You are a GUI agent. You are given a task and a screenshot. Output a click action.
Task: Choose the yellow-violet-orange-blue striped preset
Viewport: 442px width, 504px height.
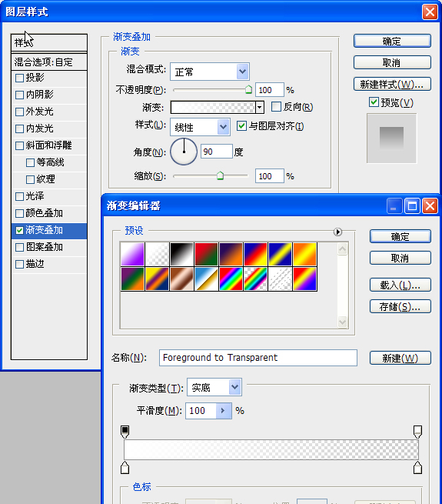(x=157, y=279)
